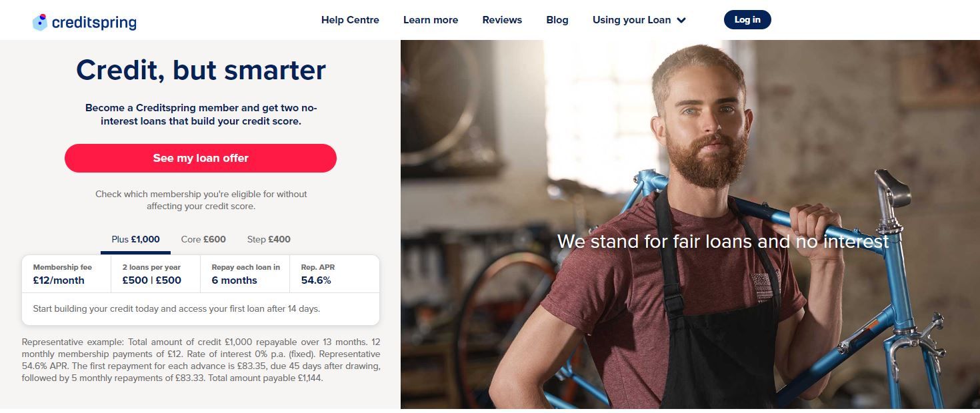The height and width of the screenshot is (413, 980).
Task: Click the bike mechanic hero image
Action: (690, 224)
